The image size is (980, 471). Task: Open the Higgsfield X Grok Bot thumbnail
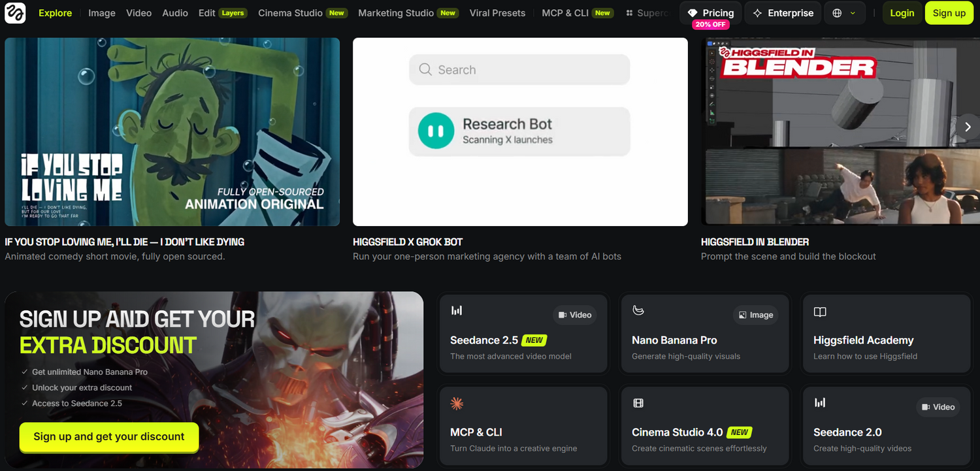520,132
